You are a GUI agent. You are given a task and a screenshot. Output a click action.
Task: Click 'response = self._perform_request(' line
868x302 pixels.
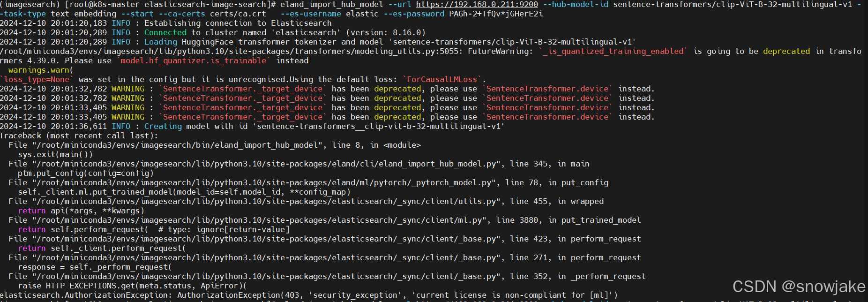click(x=95, y=267)
